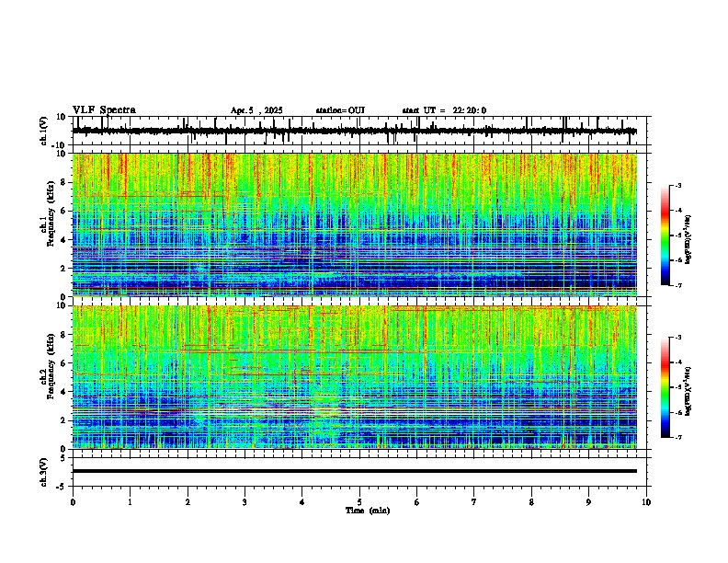Click the log(PSD) label beside ch.1 color bar

(x=688, y=240)
